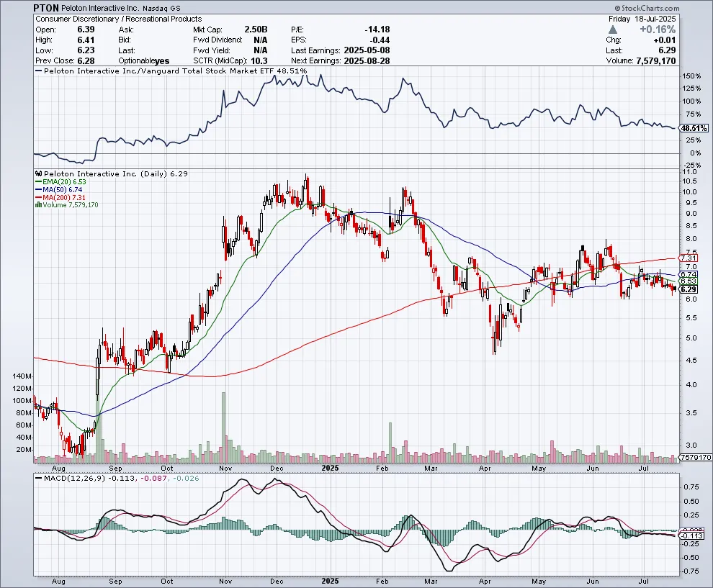
Task: Click the Nov label under the price panel
Action: coord(225,468)
